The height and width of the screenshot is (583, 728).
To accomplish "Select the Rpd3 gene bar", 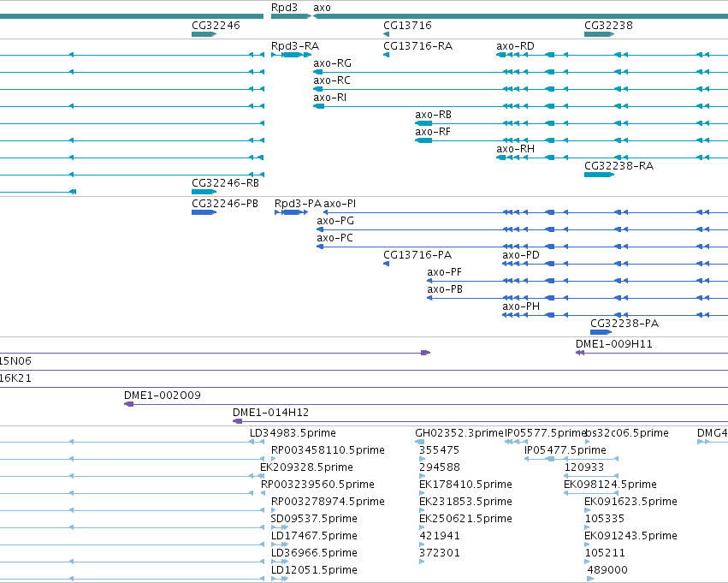I will 291,16.
